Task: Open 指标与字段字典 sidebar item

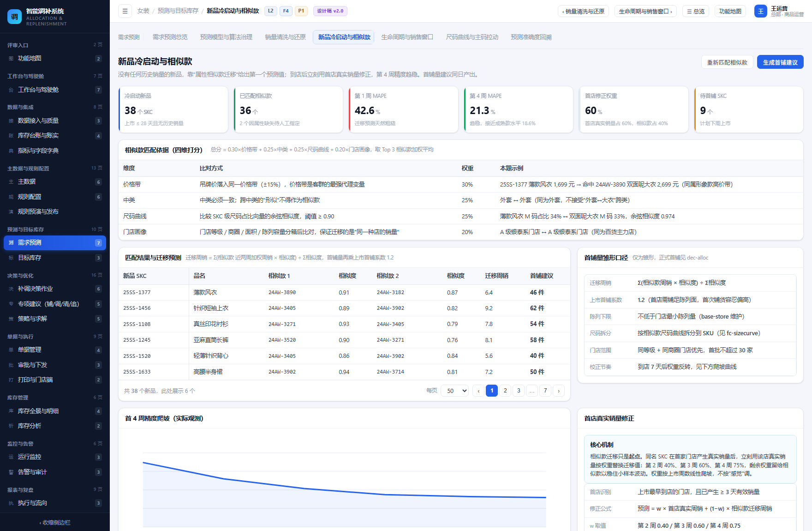Action: coord(55,151)
